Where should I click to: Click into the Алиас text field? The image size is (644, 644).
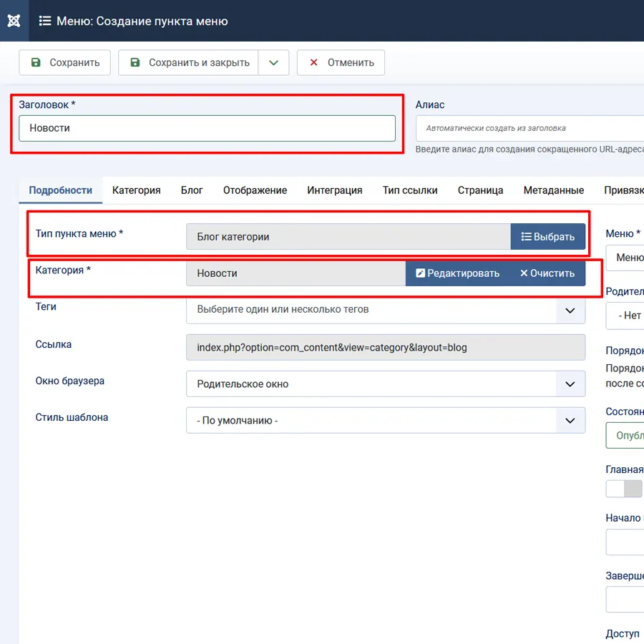click(x=530, y=128)
